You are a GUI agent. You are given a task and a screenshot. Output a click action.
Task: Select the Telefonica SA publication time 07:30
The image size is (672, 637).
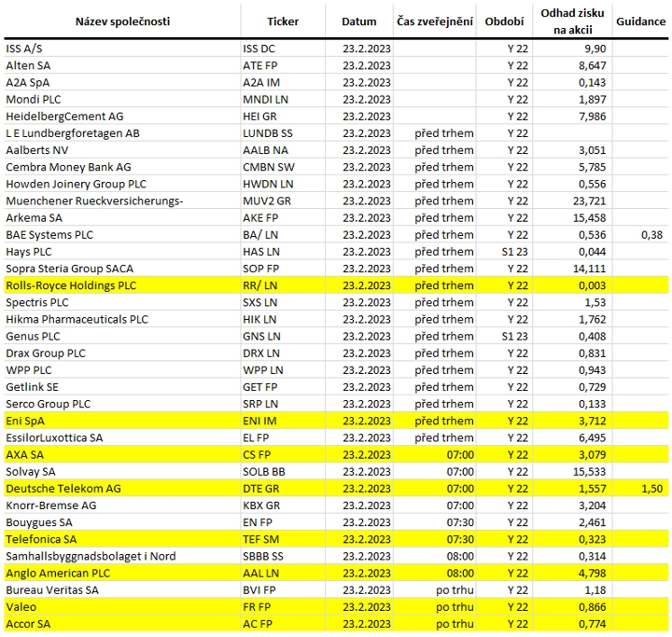click(x=460, y=539)
